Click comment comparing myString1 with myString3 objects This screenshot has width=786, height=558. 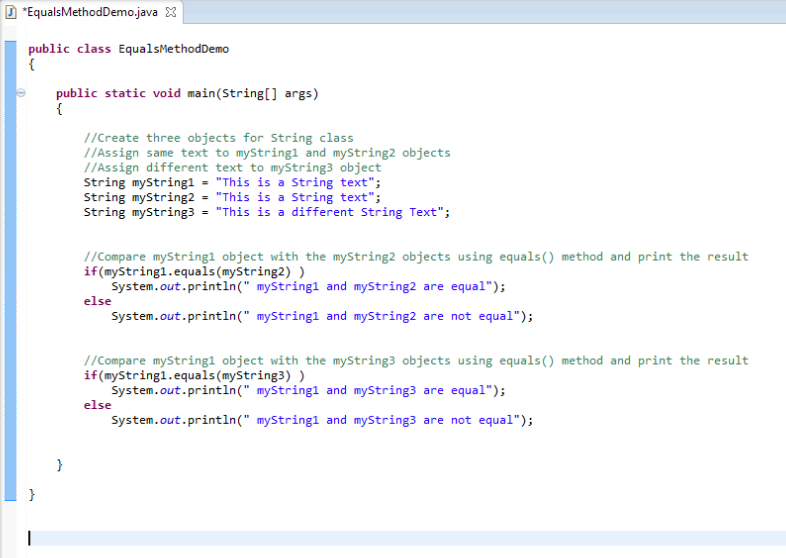tap(416, 361)
